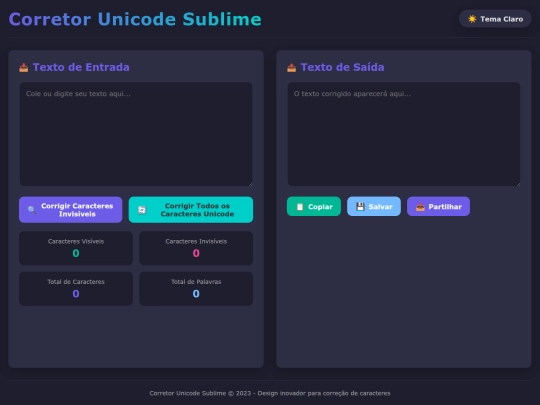Image resolution: width=540 pixels, height=405 pixels.
Task: Click the inbox icon beside Texto de Entrada
Action: point(24,68)
